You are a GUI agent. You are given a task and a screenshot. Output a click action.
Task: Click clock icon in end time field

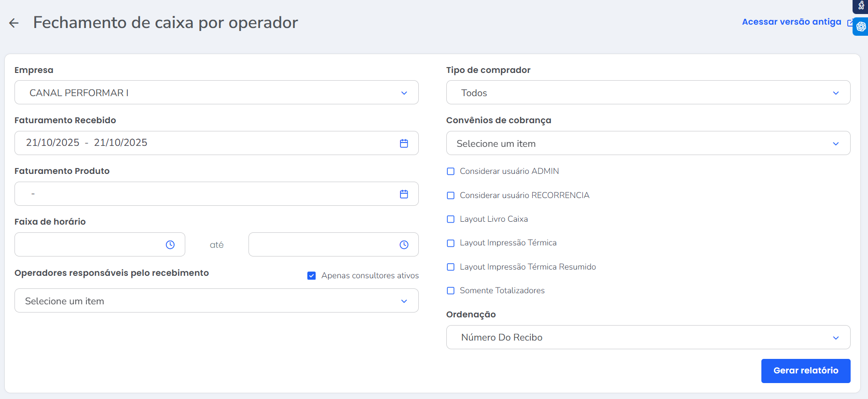coord(404,245)
